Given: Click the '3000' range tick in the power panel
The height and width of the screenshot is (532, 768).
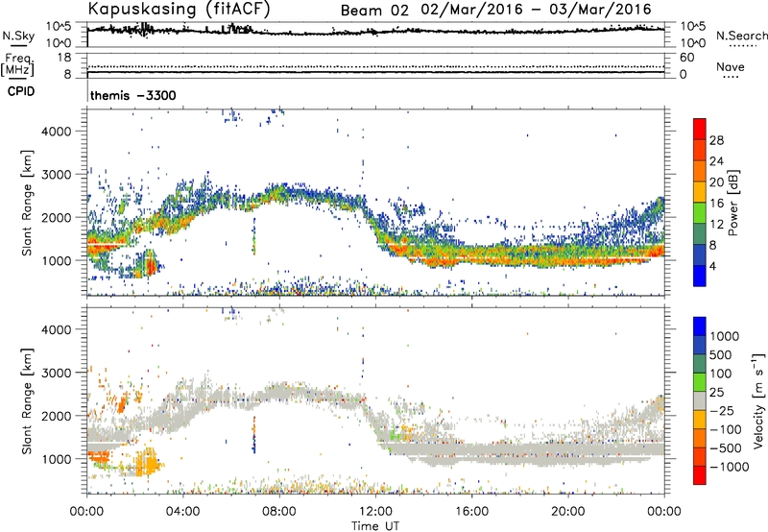Looking at the screenshot, I should click(57, 175).
